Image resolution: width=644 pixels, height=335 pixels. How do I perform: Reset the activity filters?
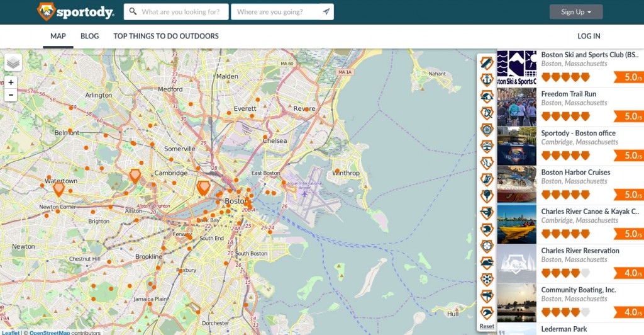[487, 326]
